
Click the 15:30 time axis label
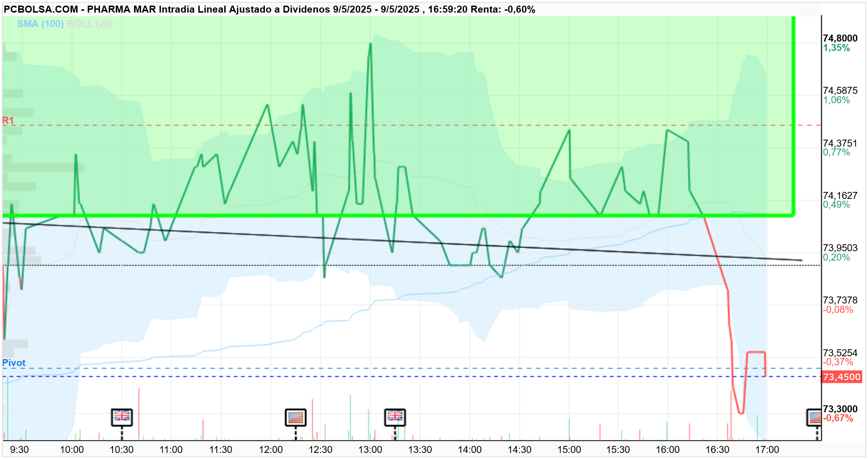(x=618, y=450)
